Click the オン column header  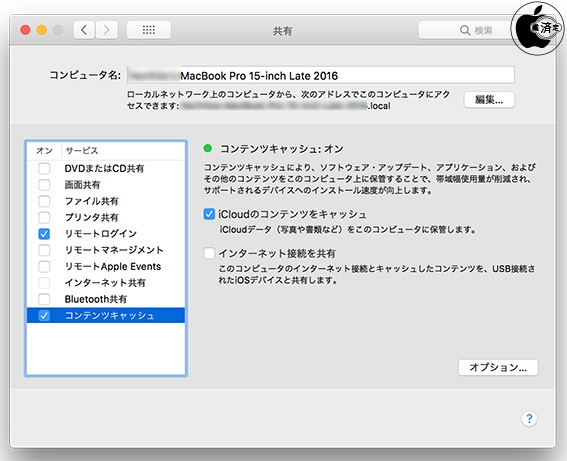[44, 150]
